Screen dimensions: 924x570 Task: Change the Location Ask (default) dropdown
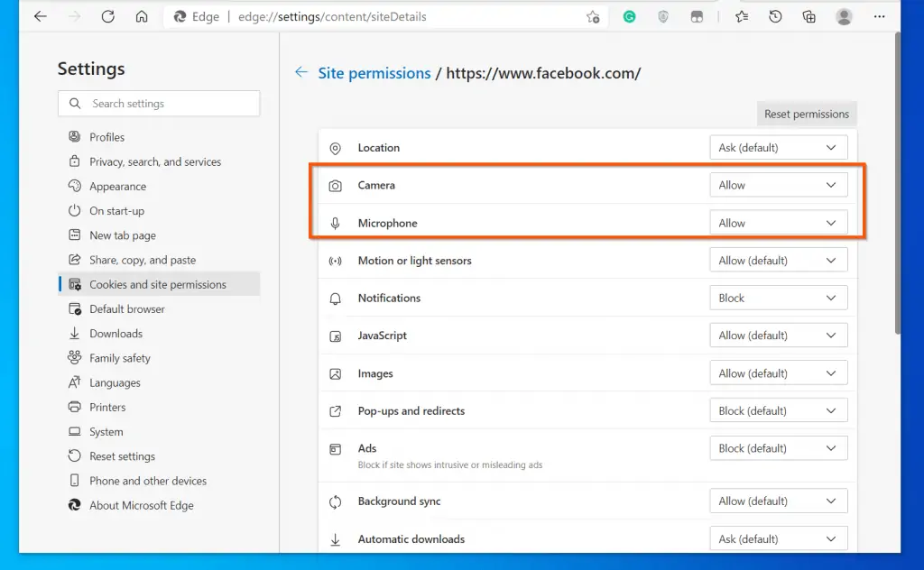[x=779, y=148]
